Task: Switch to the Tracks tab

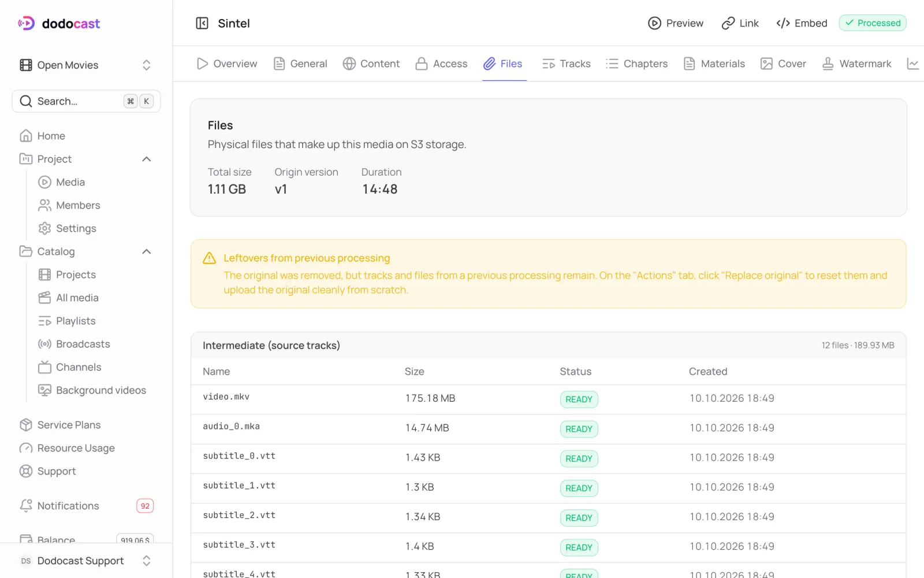Action: (x=567, y=64)
